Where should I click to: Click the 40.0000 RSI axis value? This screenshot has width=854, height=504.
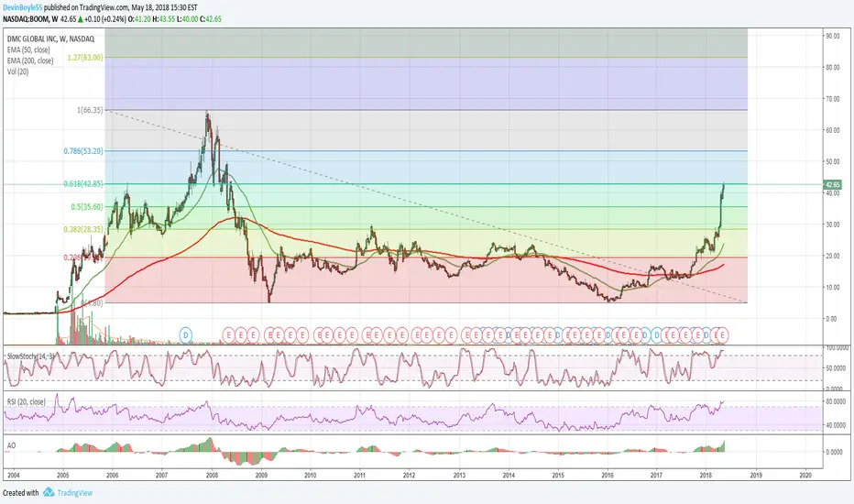click(x=835, y=425)
